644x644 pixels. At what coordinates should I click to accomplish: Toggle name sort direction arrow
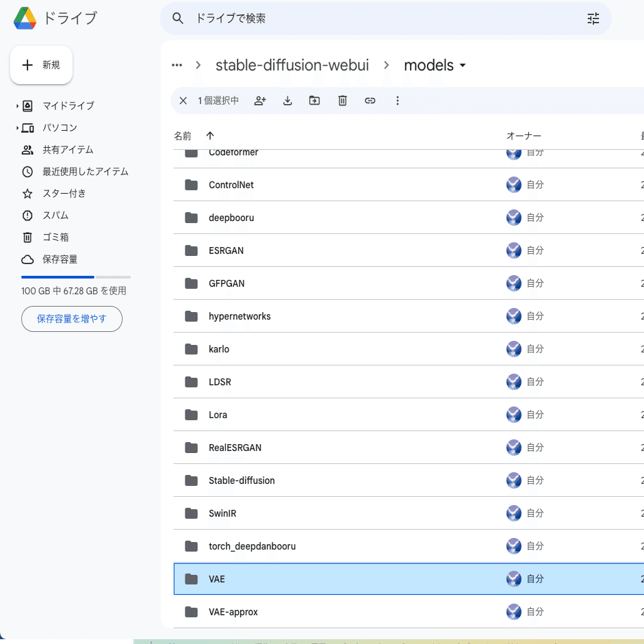(x=210, y=136)
